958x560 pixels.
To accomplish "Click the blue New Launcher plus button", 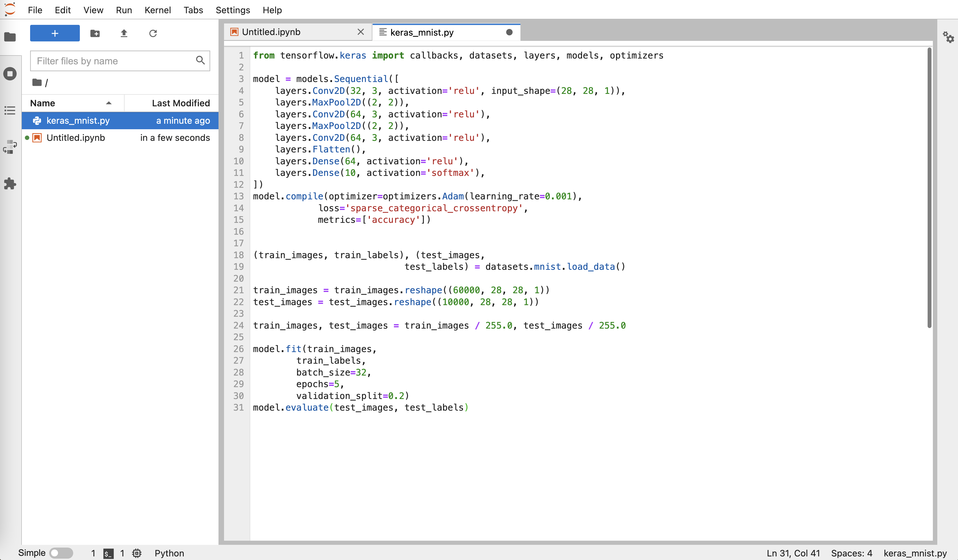I will click(x=55, y=33).
